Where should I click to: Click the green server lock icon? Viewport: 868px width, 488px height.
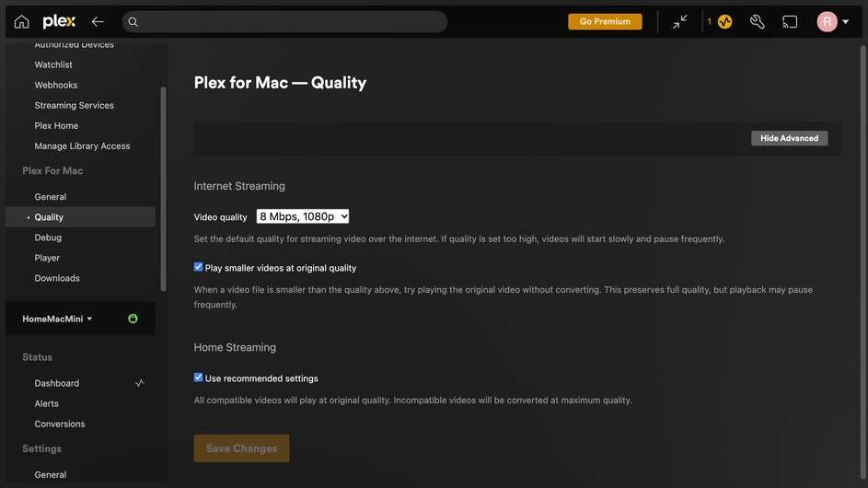tap(133, 319)
